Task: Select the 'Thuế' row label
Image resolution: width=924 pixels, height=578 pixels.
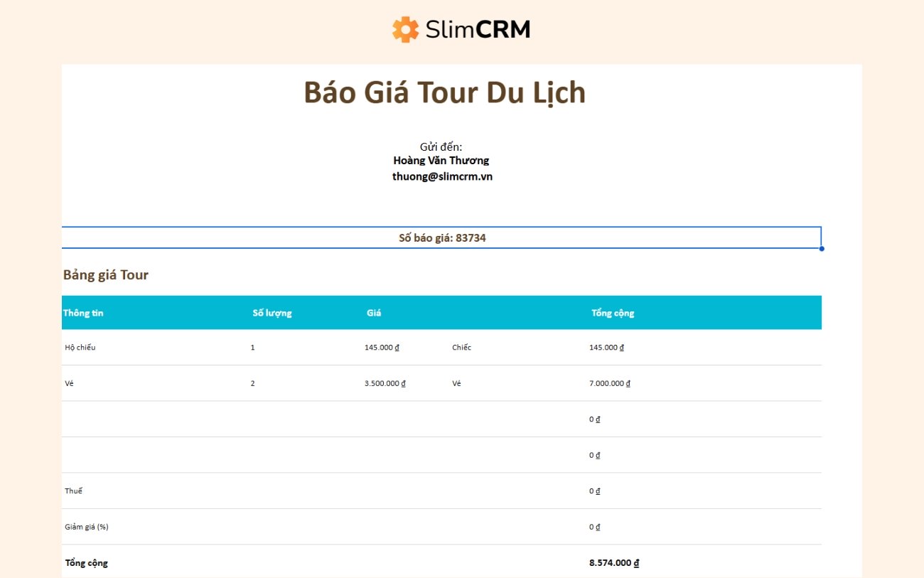Action: (x=73, y=491)
